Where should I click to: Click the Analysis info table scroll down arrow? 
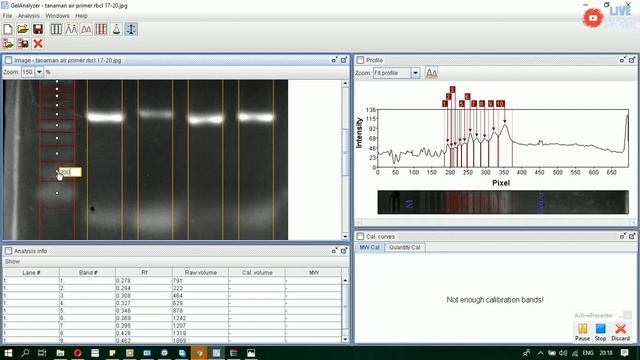(345, 339)
